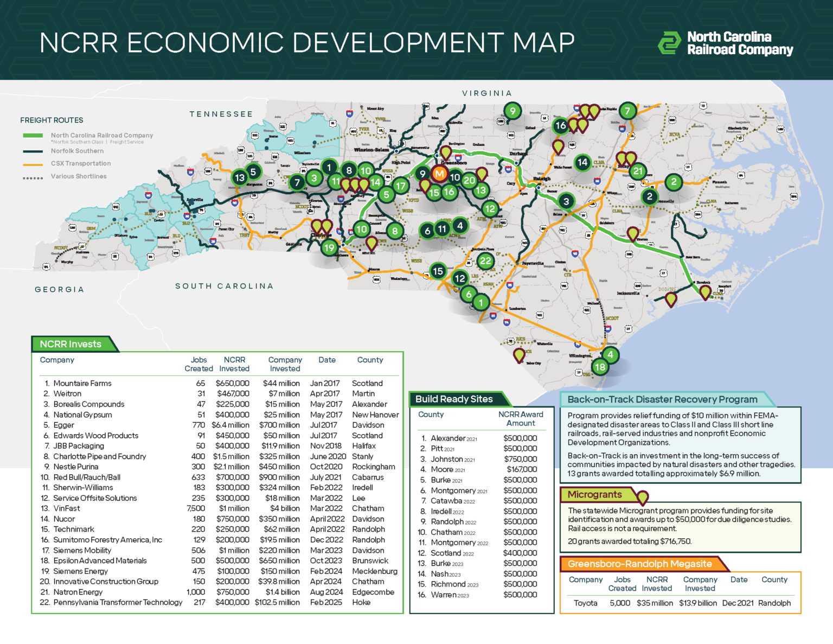
Task: Select the microgrant pin at Kinston
Action: point(632,235)
